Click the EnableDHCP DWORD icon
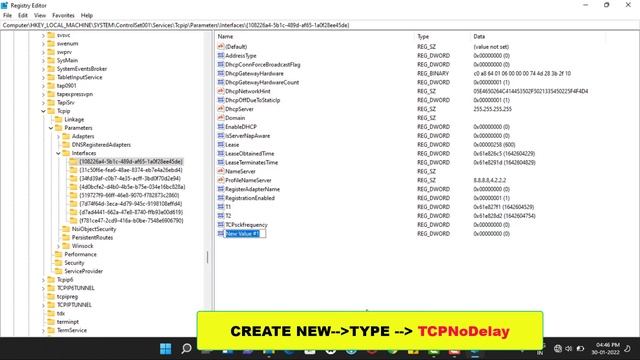The image size is (640, 360). point(221,127)
